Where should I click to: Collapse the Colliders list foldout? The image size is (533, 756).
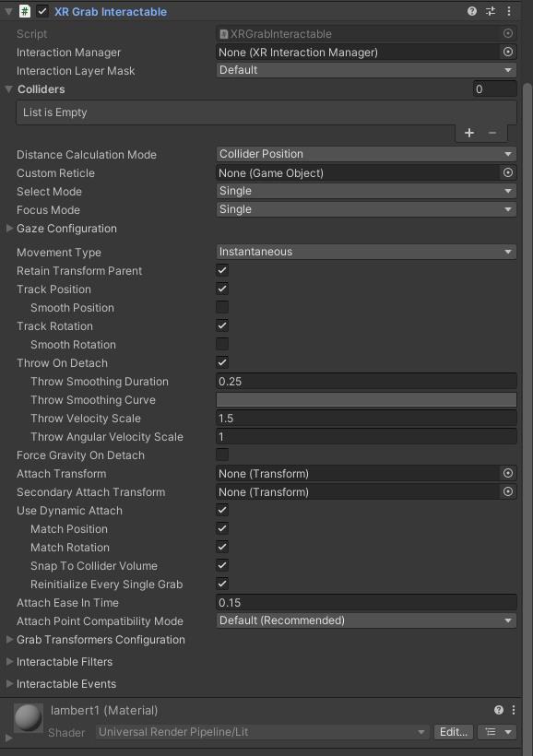8,89
